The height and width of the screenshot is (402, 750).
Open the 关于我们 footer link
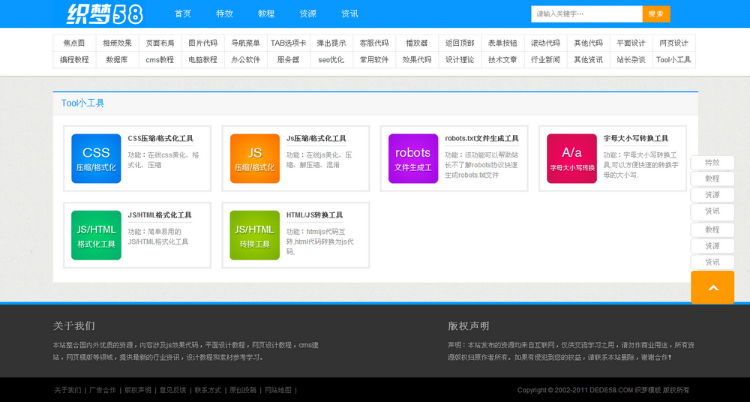coord(67,390)
